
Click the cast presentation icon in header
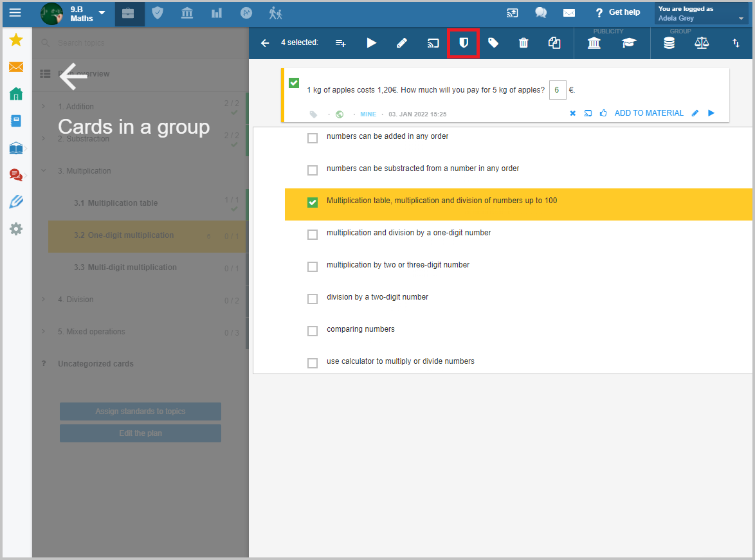[513, 13]
